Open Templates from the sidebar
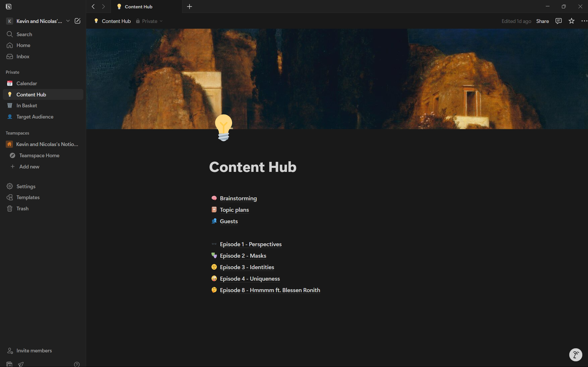Viewport: 588px width, 367px height. [x=43, y=197]
